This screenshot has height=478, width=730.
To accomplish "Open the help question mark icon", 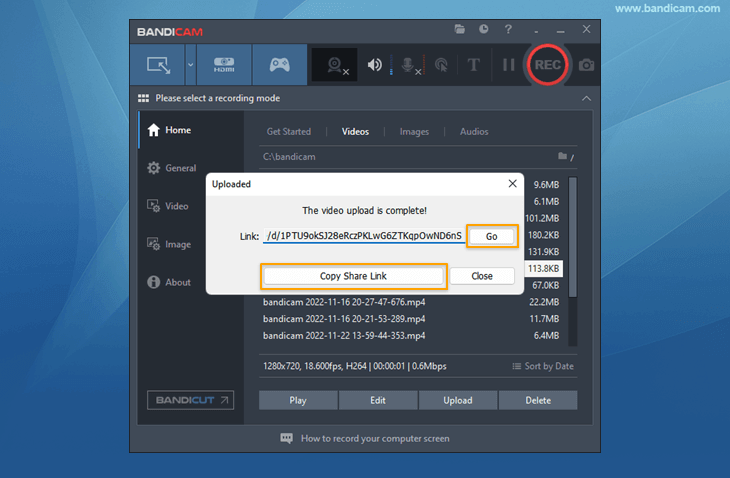I will pos(508,29).
